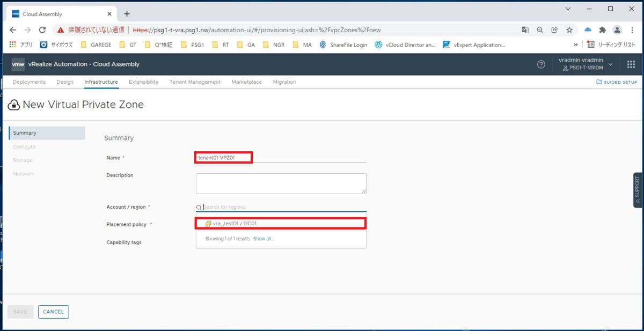Select the Infrastructure tab
This screenshot has width=644, height=331.
(101, 82)
